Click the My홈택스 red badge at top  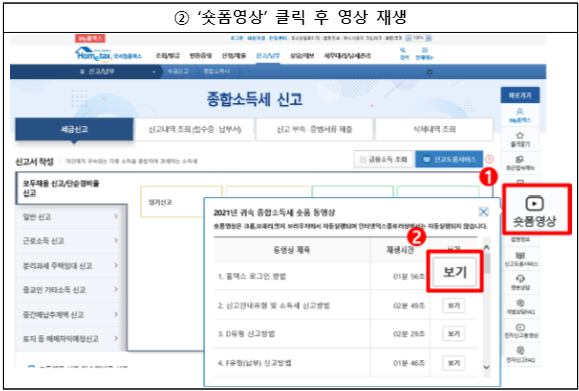pos(90,38)
